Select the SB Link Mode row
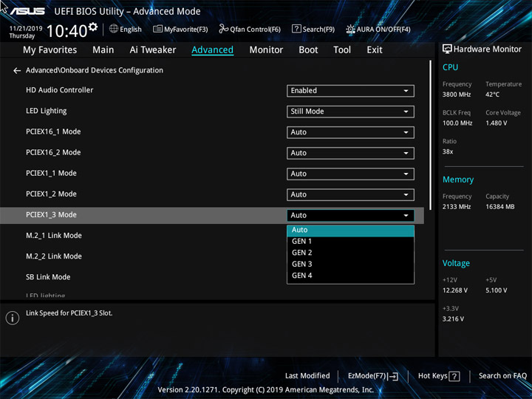Screen dimensions: 532x399 coord(212,277)
